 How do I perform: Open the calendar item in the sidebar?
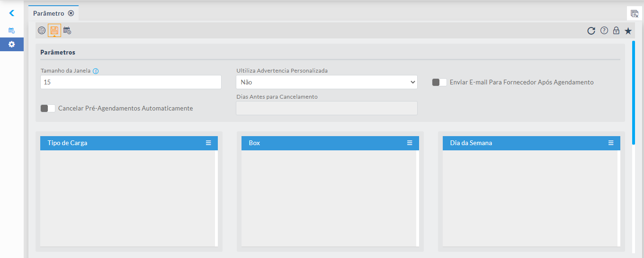point(12,30)
